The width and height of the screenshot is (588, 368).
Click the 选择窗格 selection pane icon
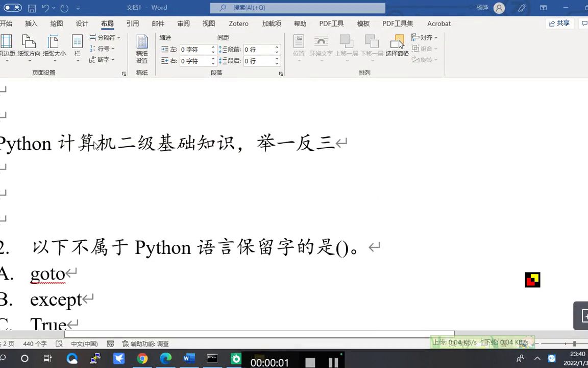point(398,45)
